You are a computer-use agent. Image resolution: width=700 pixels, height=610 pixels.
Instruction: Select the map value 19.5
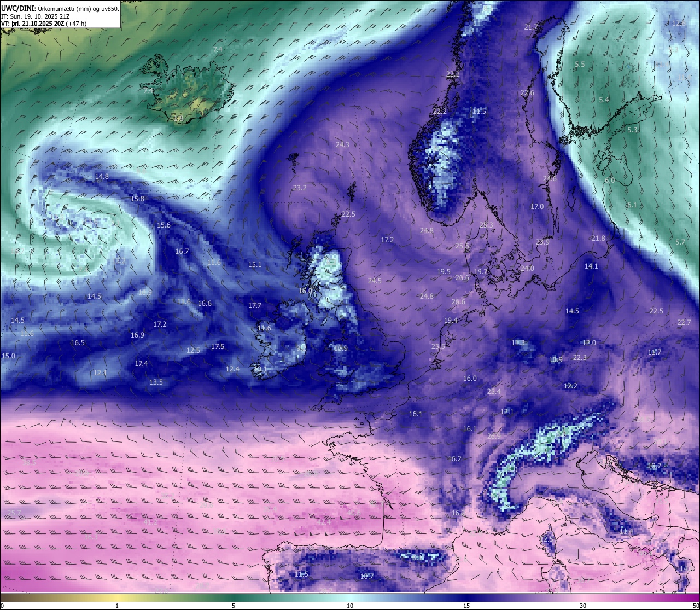(x=444, y=272)
